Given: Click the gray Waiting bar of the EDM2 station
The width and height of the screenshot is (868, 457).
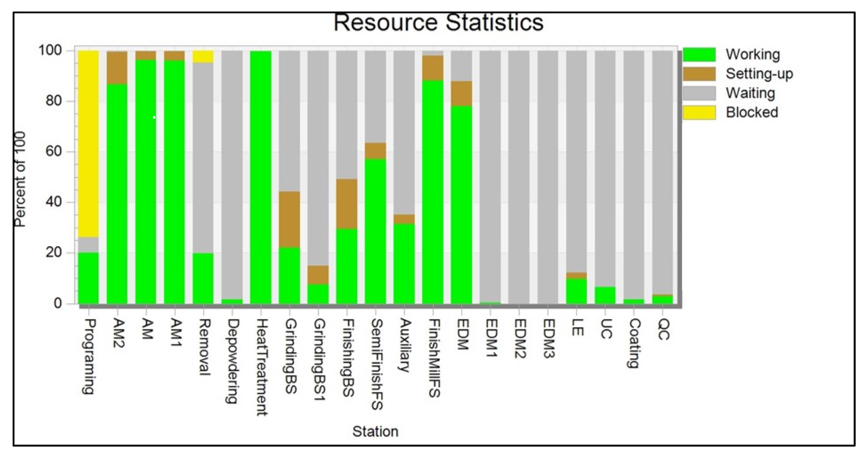Looking at the screenshot, I should (x=519, y=177).
